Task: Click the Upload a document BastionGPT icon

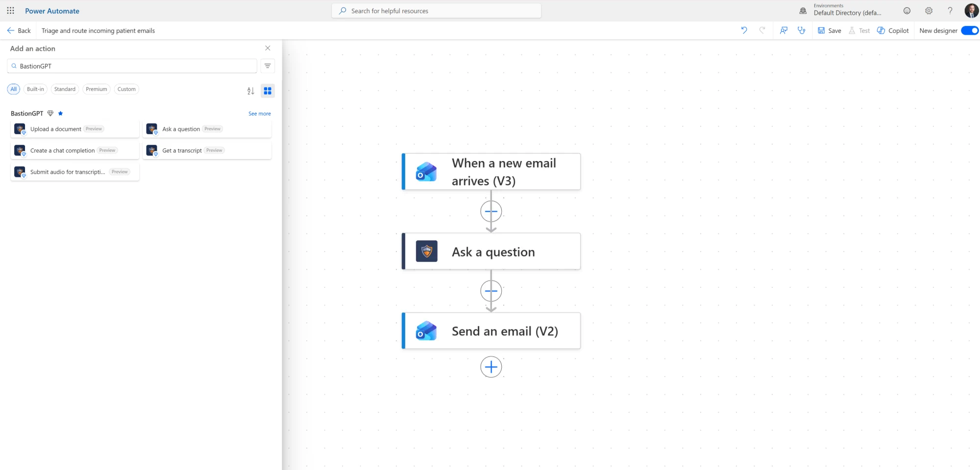Action: pyautogui.click(x=20, y=129)
